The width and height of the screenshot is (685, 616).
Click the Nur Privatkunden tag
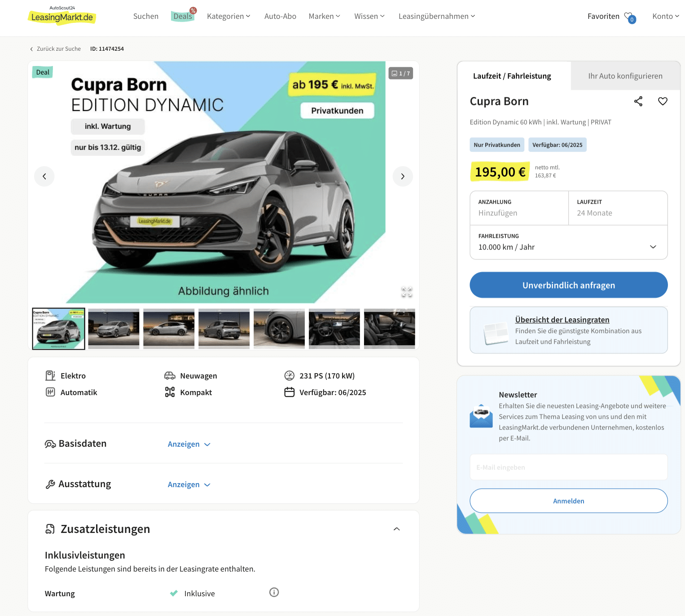pos(497,145)
